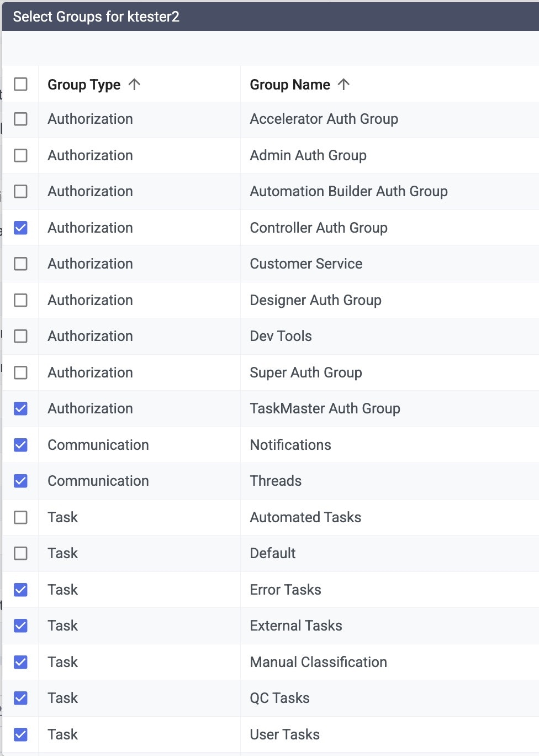
Task: Enable the Designer Auth Group
Action: pyautogui.click(x=20, y=300)
